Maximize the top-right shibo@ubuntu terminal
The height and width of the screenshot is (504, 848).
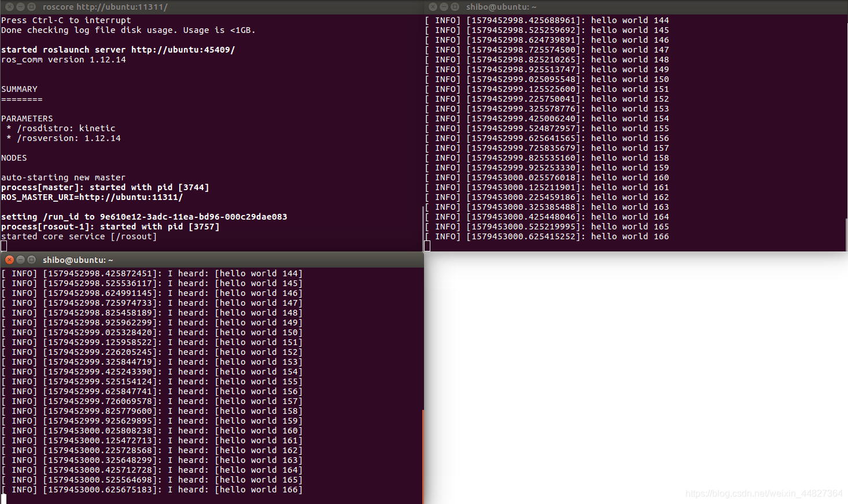(455, 7)
